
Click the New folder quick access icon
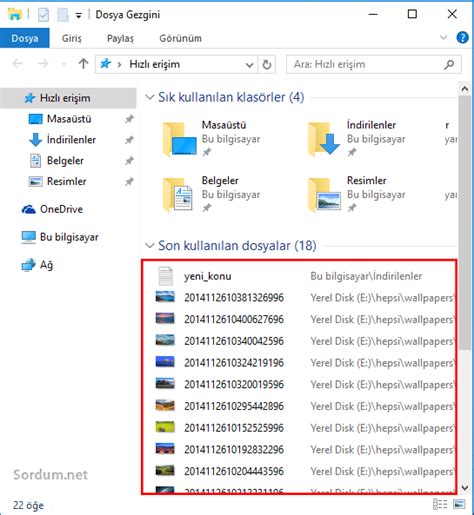[x=63, y=15]
